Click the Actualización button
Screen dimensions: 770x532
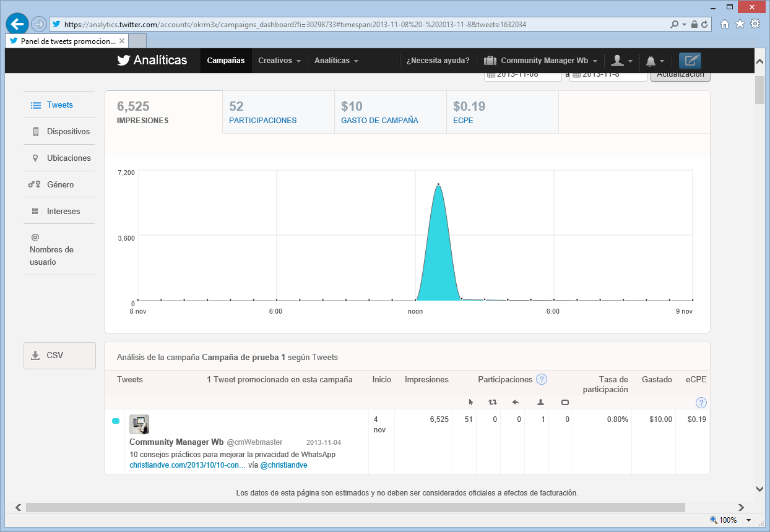pos(680,75)
